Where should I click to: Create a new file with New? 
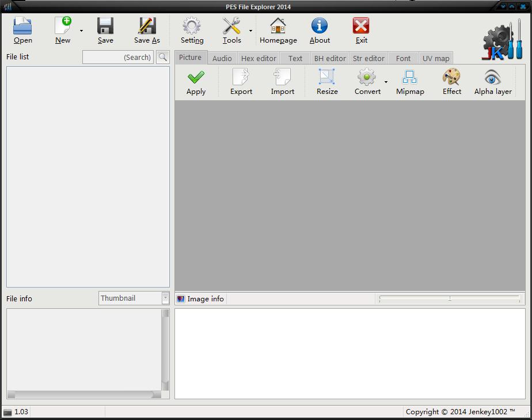pos(63,31)
